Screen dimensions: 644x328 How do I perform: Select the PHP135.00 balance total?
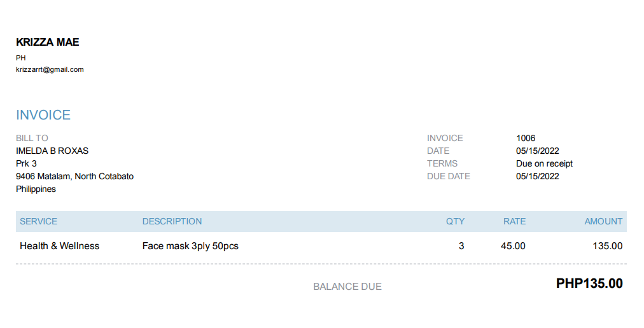(x=589, y=284)
